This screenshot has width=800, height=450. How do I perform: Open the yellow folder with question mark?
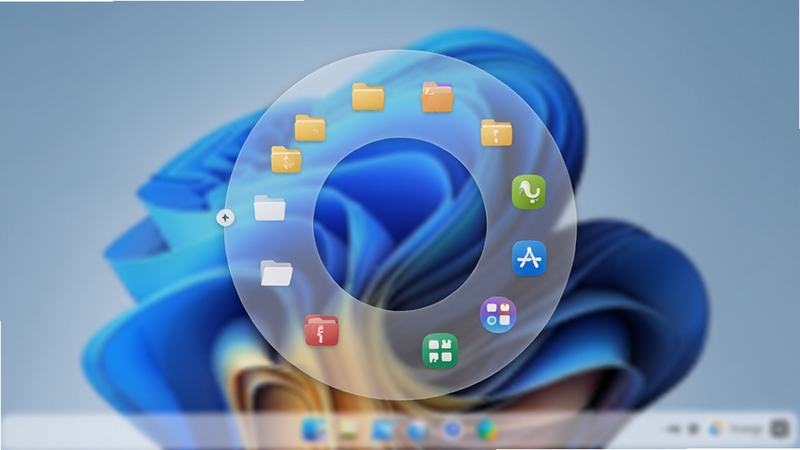tap(310, 128)
